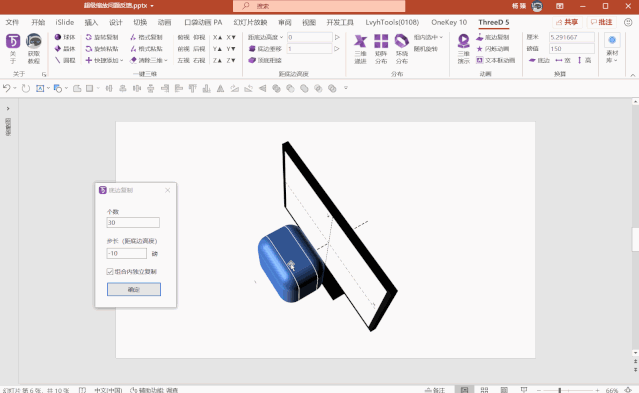The height and width of the screenshot is (393, 639).
Task: Open the 快捷添加 quick add dropdown
Action: tap(104, 60)
